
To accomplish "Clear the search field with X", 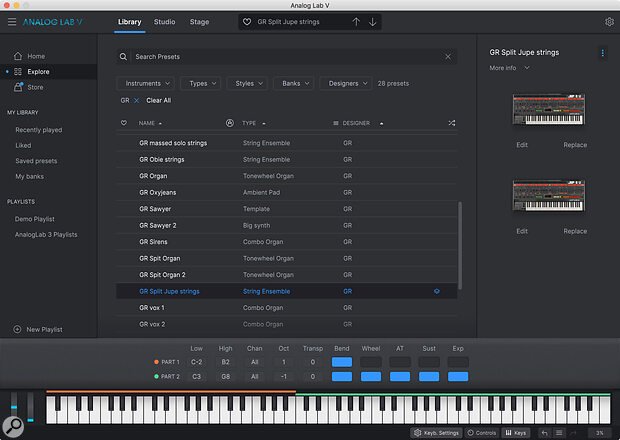I will pos(448,57).
